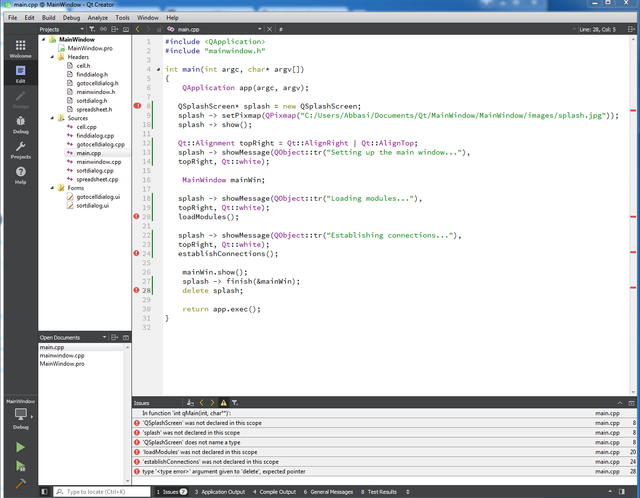Select mainwindow.cpp in Open Documents
This screenshot has width=640, height=498.
click(62, 355)
